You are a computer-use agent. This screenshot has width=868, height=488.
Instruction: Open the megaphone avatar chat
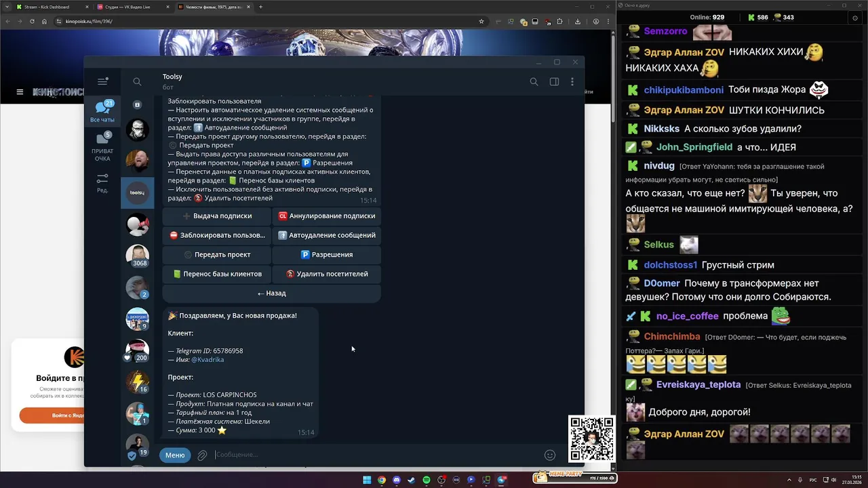[138, 224]
